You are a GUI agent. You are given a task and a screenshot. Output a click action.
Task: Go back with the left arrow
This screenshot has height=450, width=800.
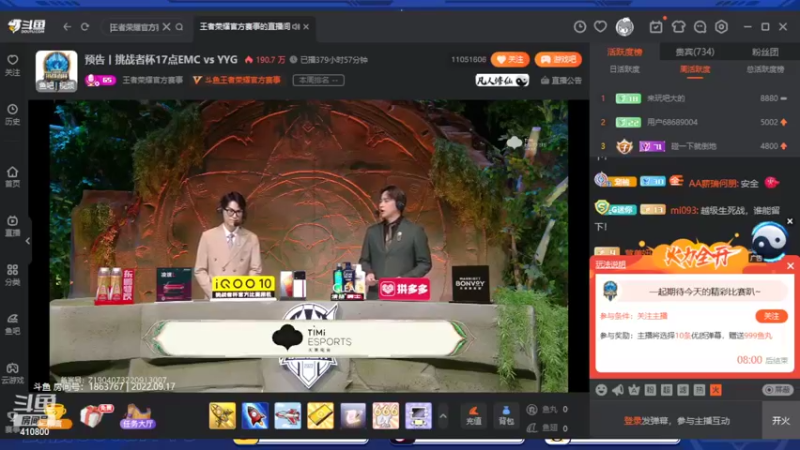[x=67, y=27]
